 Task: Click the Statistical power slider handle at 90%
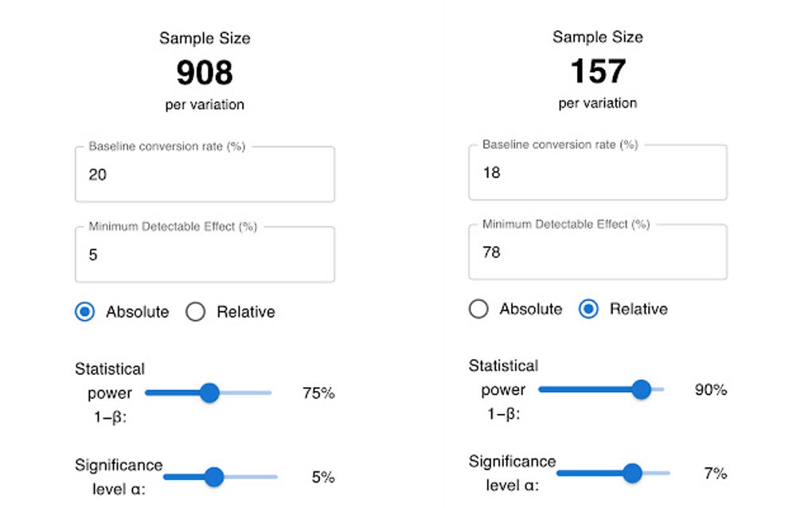click(641, 389)
